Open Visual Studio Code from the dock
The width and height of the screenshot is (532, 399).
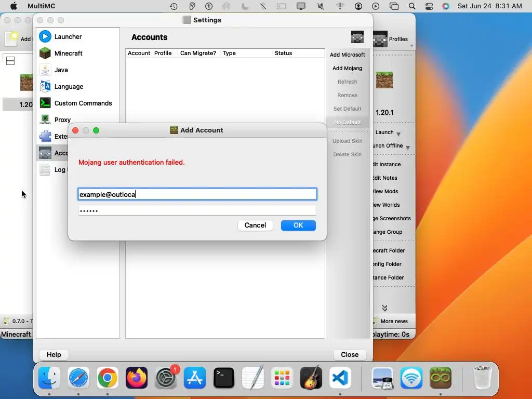tap(340, 378)
